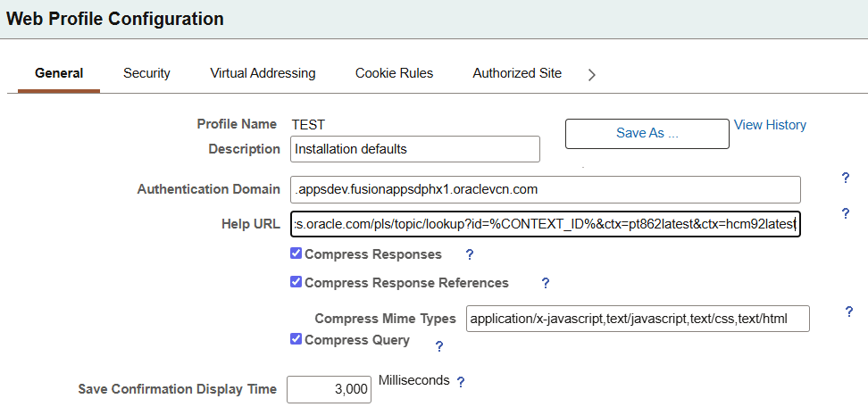The height and width of the screenshot is (407, 868).
Task: Click inside the Help URL field
Action: (546, 223)
